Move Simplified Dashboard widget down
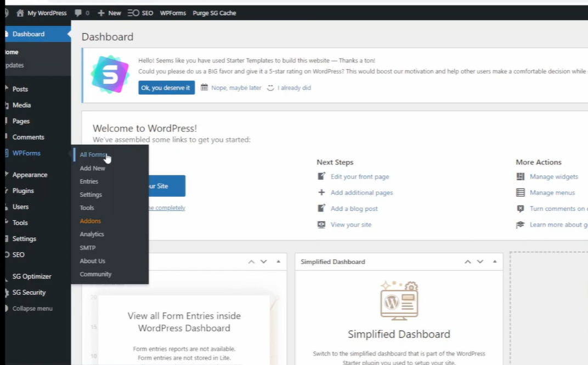Viewport: 588px width, 365px height. pos(480,261)
